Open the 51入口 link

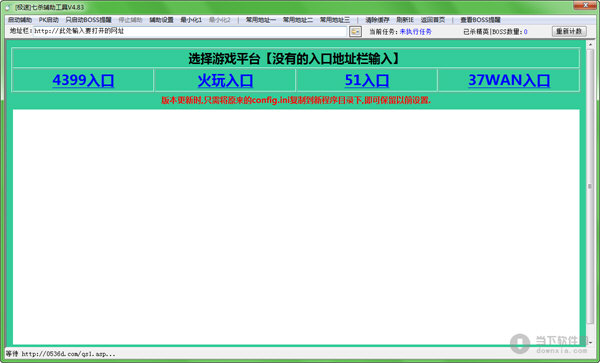367,80
